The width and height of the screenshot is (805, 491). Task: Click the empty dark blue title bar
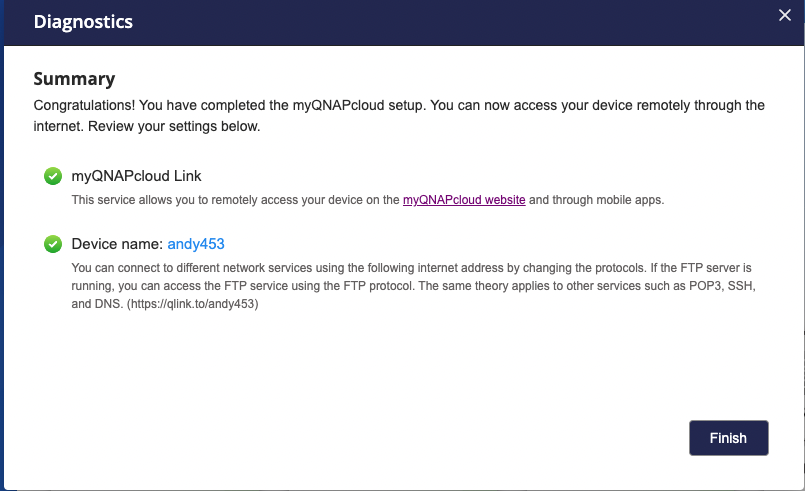pos(450,21)
